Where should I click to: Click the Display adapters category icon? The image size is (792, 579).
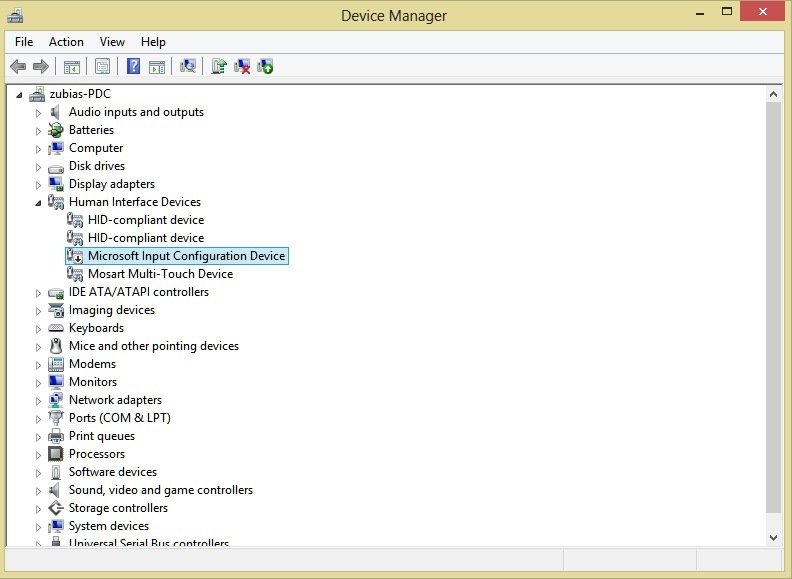click(x=56, y=184)
